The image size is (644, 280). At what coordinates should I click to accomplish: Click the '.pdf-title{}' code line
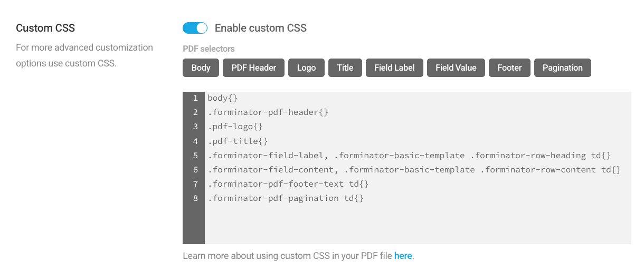point(238,141)
